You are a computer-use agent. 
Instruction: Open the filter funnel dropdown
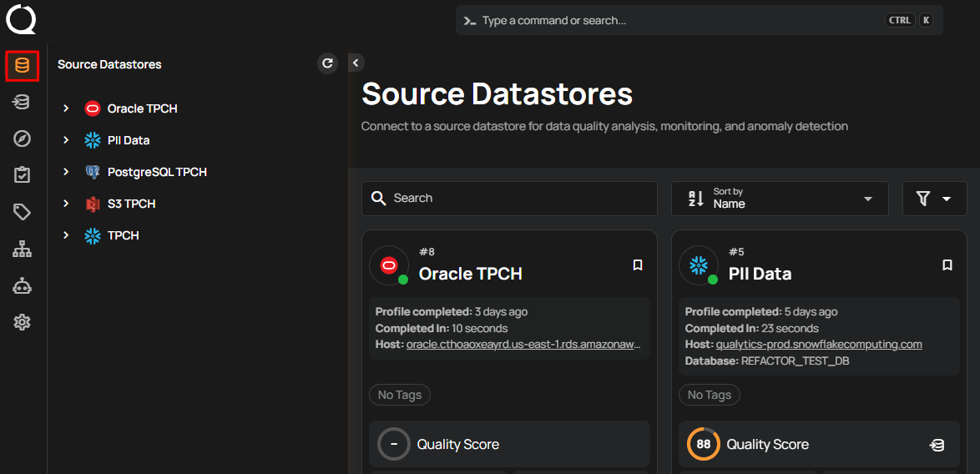tap(934, 199)
